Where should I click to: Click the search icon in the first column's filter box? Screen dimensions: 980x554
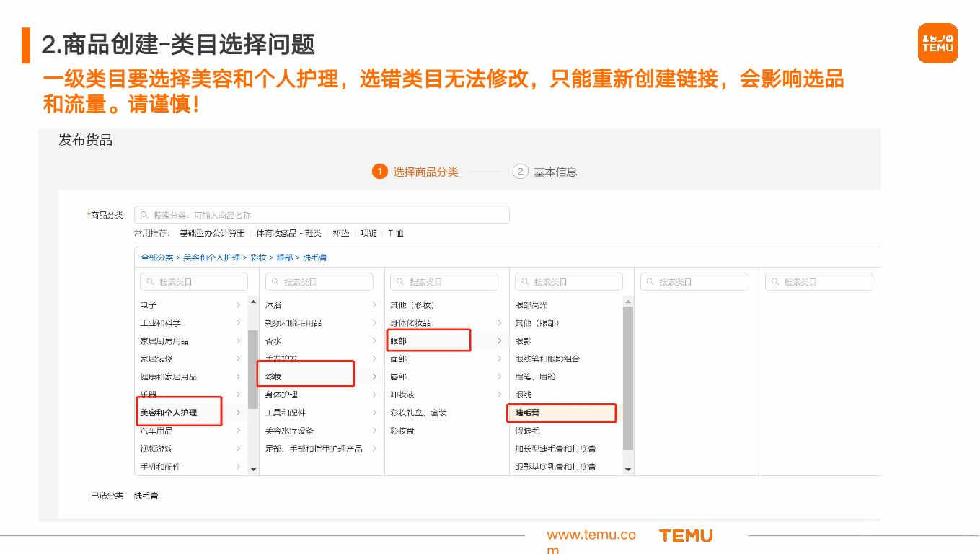150,282
